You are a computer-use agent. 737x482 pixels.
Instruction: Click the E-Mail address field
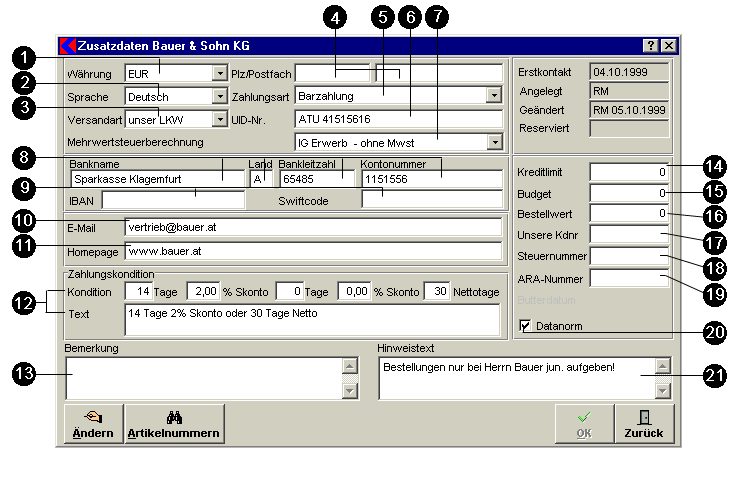tap(312, 227)
